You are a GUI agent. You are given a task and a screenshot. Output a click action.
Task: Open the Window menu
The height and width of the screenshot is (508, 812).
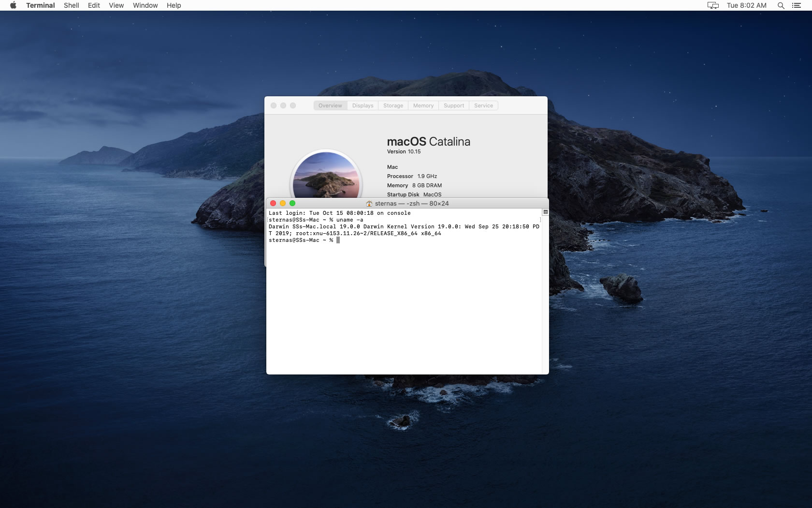click(145, 5)
